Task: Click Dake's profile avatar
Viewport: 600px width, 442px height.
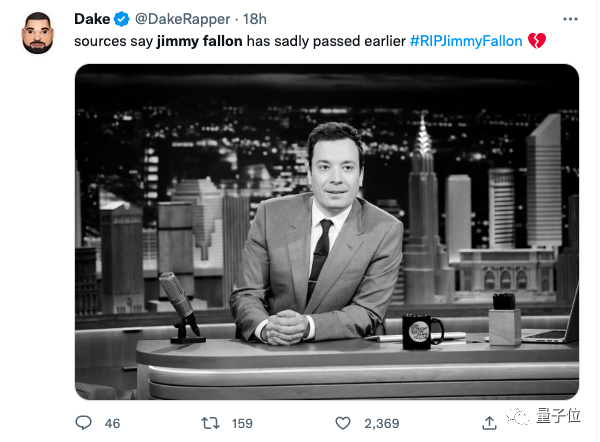Action: click(x=38, y=33)
